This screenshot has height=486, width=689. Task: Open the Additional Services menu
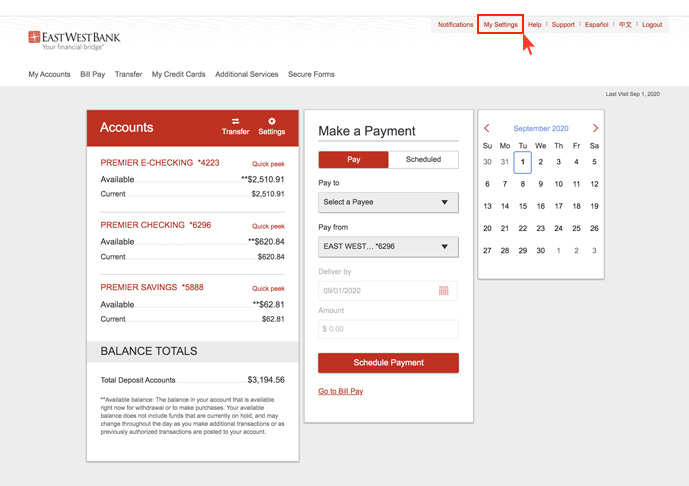pos(247,74)
